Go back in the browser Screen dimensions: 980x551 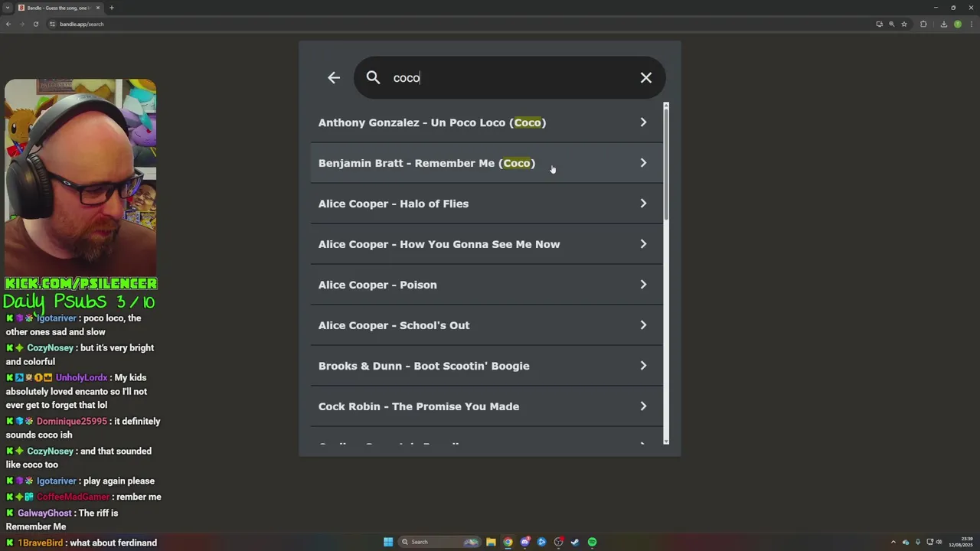(x=8, y=24)
